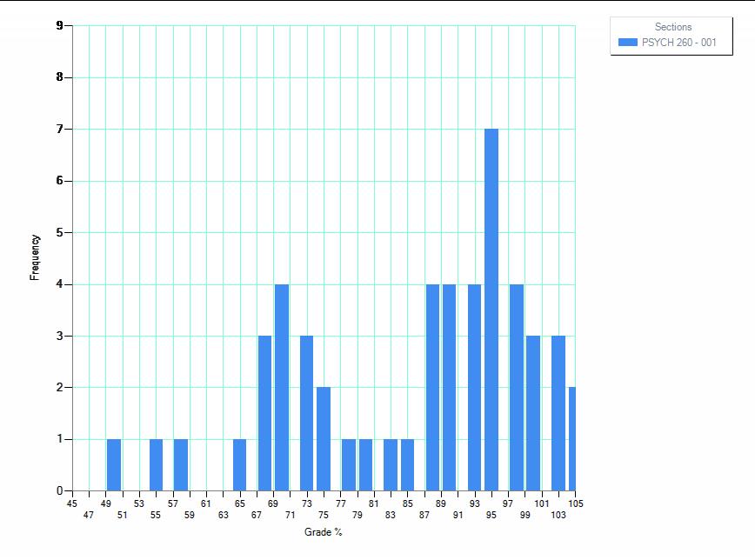This screenshot has height=560, width=755.
Task: Click the Sections legend title
Action: pyautogui.click(x=672, y=27)
